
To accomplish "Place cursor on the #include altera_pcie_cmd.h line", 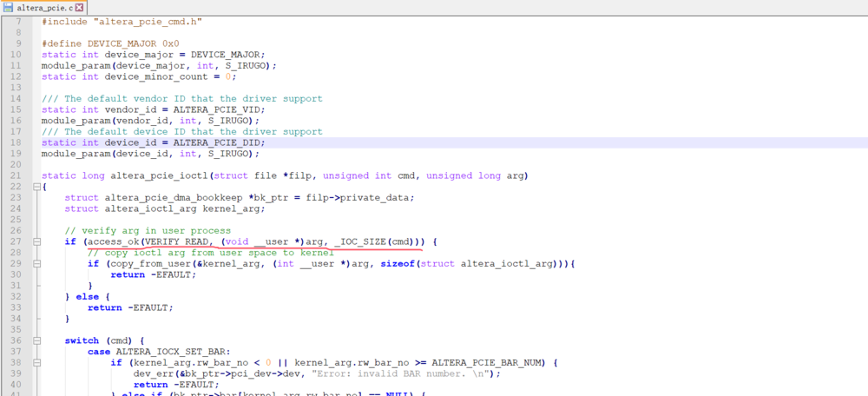I will click(122, 22).
